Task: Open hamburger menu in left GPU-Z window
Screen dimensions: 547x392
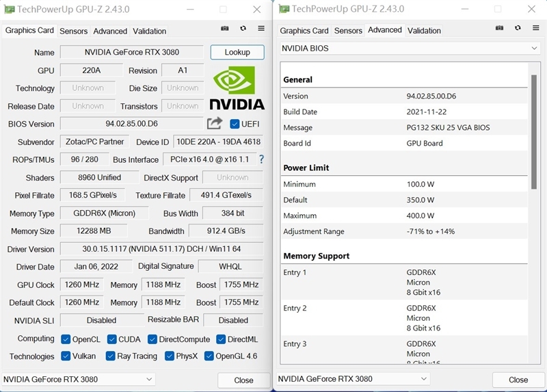Action: pyautogui.click(x=261, y=28)
